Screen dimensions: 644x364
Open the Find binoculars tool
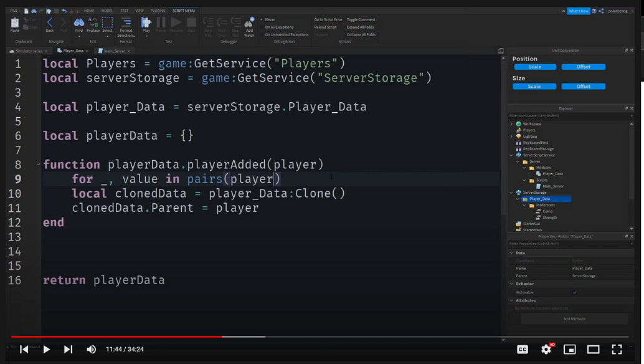pos(79,23)
